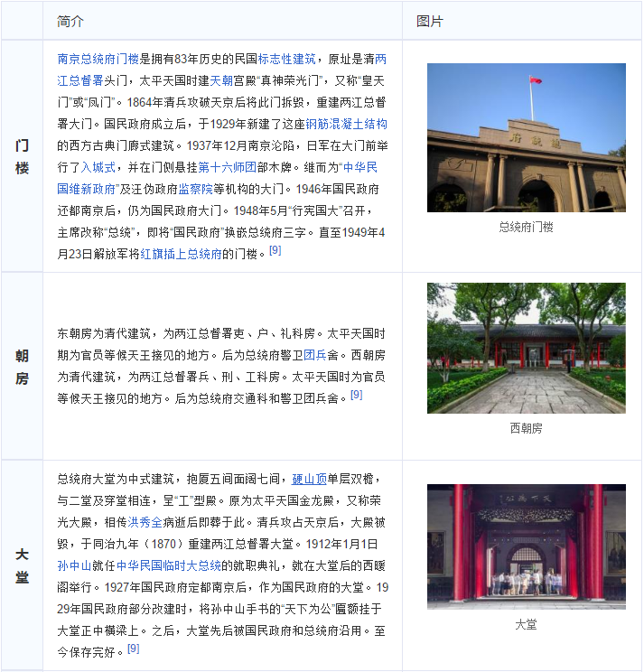The width and height of the screenshot is (644, 672).
Task: Click the 天朝 hyperlink
Action: (221, 81)
